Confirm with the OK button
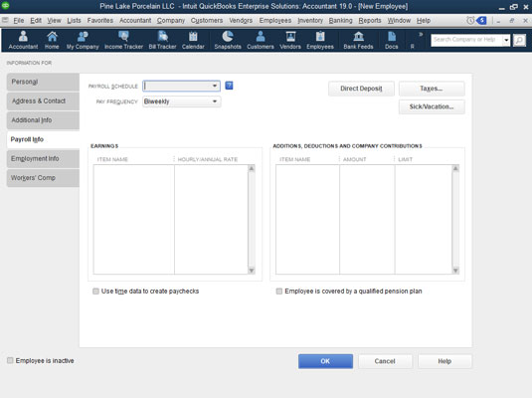 pyautogui.click(x=325, y=361)
